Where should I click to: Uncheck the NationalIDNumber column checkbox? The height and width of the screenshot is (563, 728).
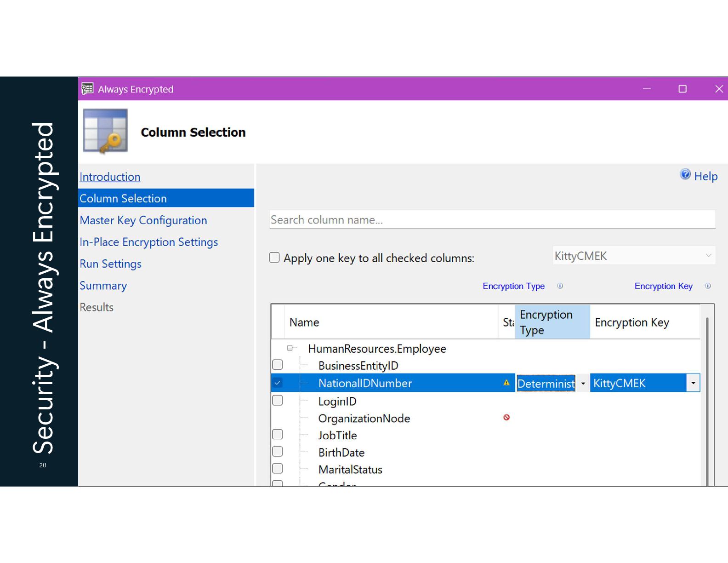click(278, 383)
